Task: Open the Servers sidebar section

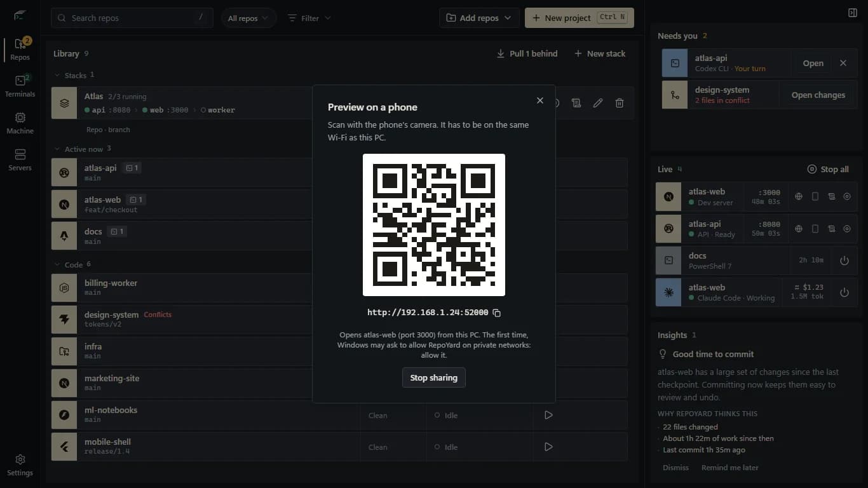Action: (x=20, y=159)
